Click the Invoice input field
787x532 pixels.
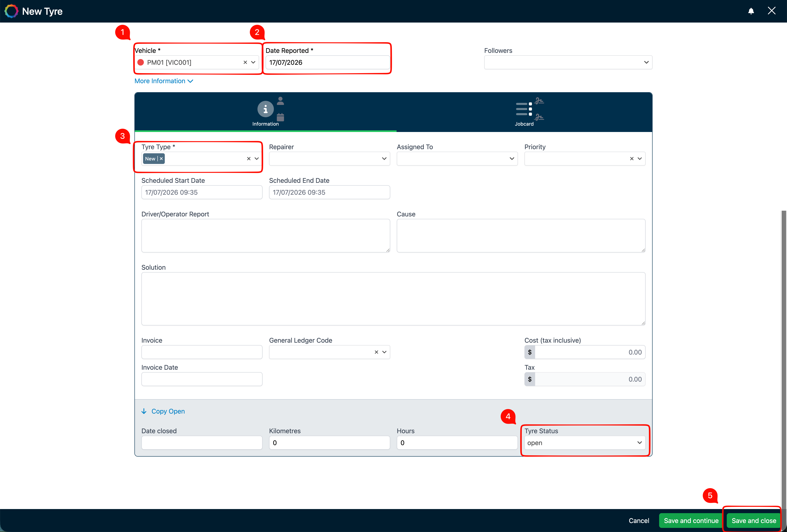pyautogui.click(x=202, y=352)
